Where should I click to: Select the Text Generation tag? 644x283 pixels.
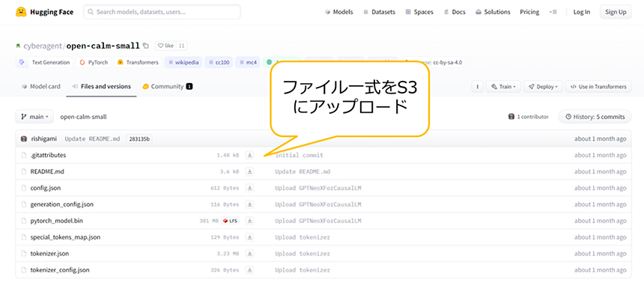click(45, 62)
